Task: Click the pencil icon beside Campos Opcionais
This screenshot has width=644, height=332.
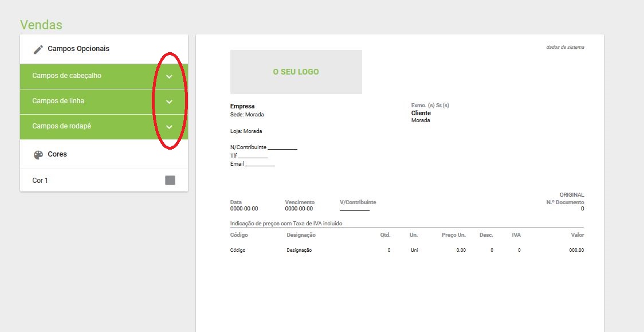Action: tap(38, 49)
